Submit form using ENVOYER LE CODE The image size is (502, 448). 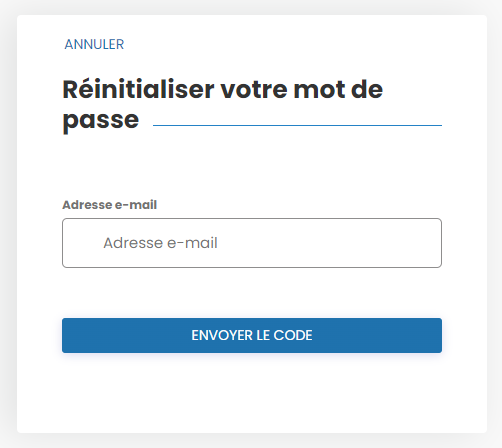pyautogui.click(x=252, y=335)
